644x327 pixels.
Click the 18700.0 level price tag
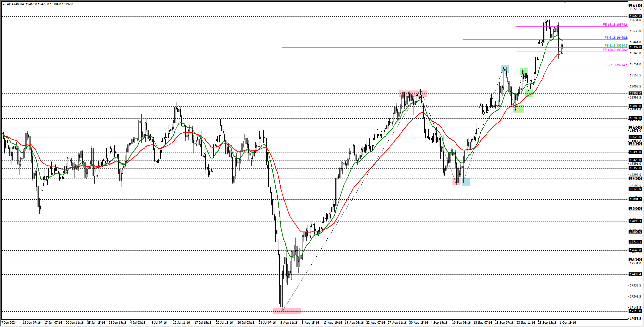635,128
